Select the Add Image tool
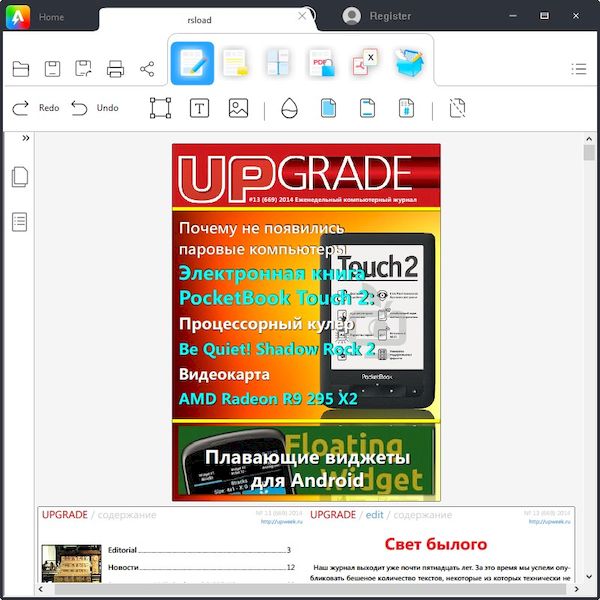 238,108
